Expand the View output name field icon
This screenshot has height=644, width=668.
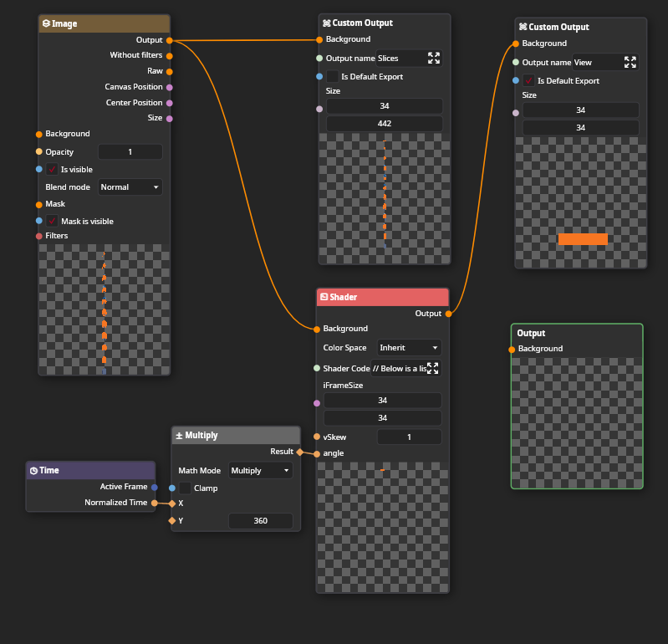point(630,63)
